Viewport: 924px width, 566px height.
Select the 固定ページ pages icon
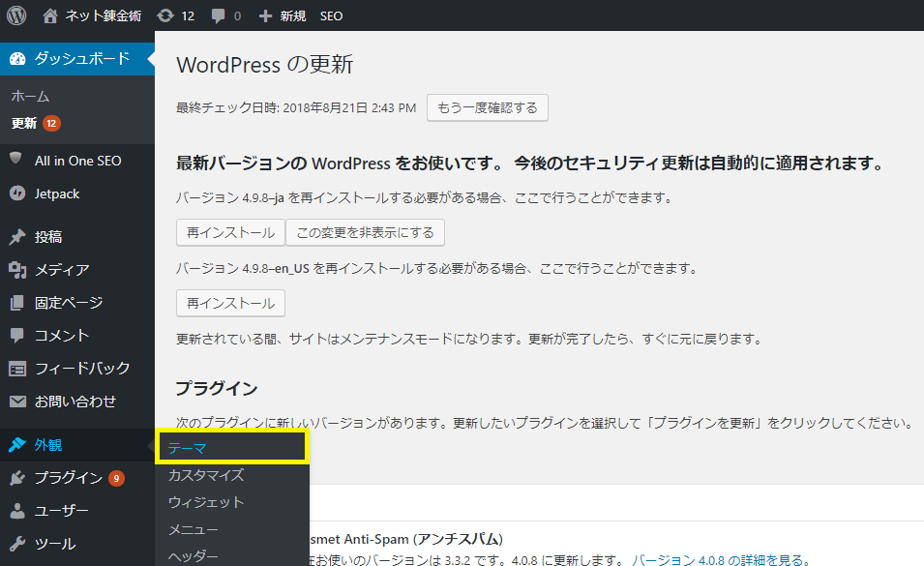[15, 302]
